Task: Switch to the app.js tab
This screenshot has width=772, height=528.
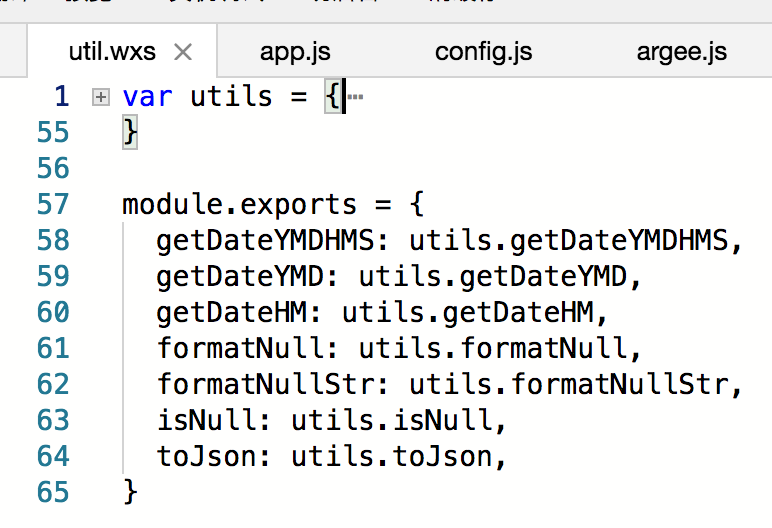Action: point(295,52)
